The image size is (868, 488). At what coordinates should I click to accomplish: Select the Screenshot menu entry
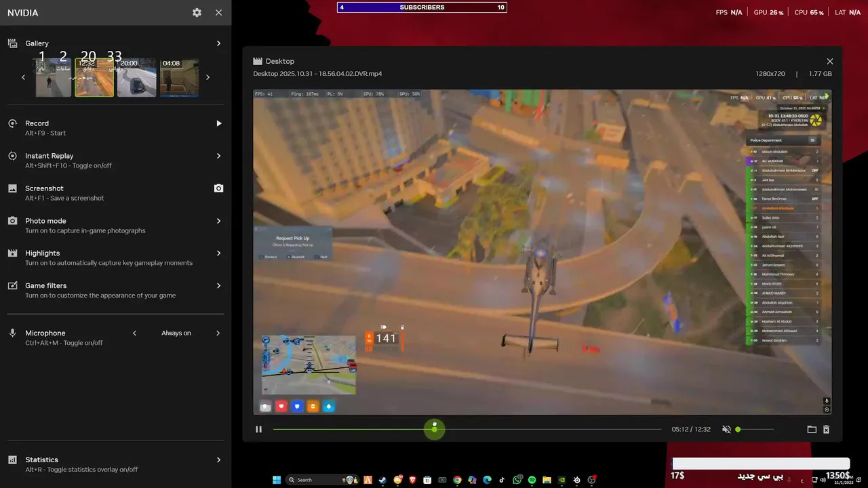tap(115, 192)
